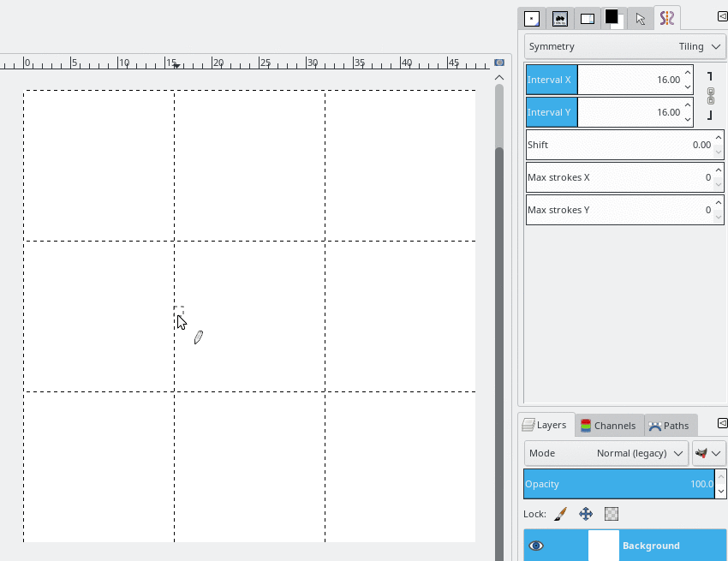Open the dock tab with black splatter thumbnail

tap(559, 19)
